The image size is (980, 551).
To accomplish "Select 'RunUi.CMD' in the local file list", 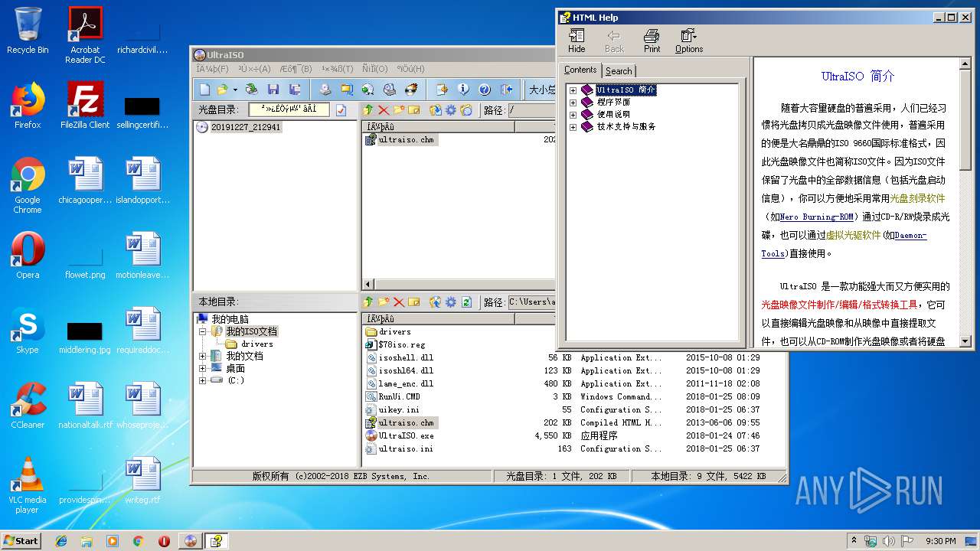I will click(399, 396).
